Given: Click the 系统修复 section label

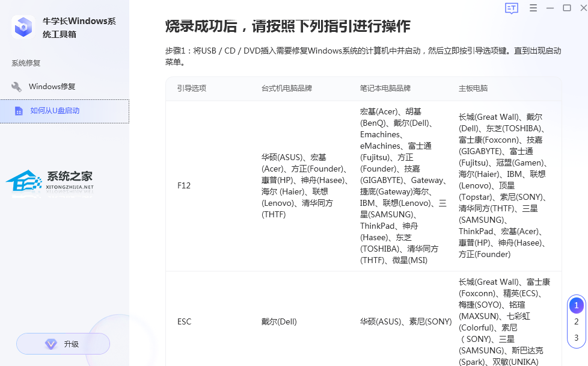Looking at the screenshot, I should coord(25,63).
